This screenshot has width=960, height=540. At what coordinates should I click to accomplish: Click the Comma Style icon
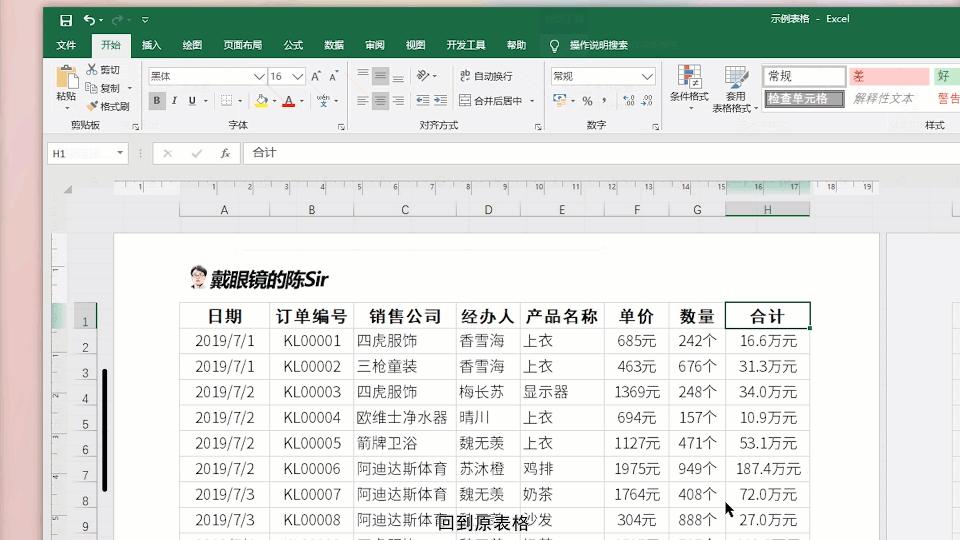click(x=604, y=100)
